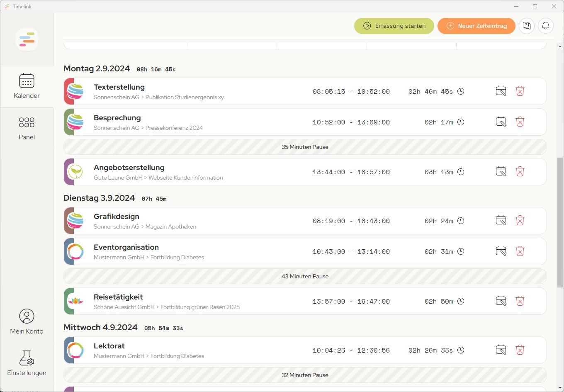Edit the Texterstellung entry
This screenshot has height=392, width=564.
pos(501,91)
